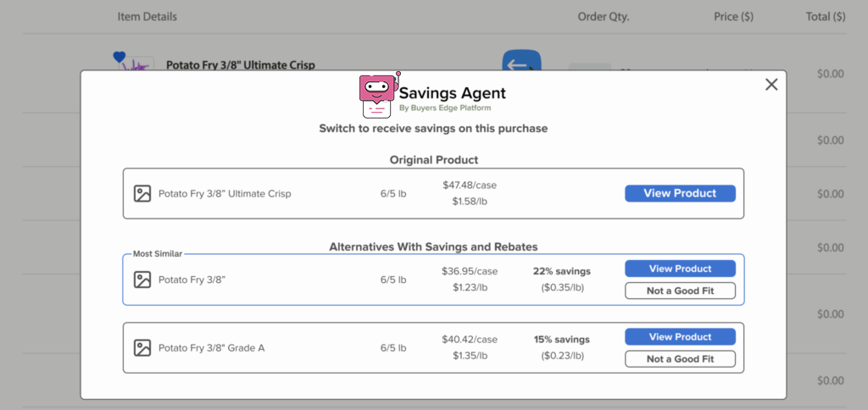The width and height of the screenshot is (868, 410).
Task: Click the image icon in the Most Similar row
Action: pyautogui.click(x=142, y=280)
